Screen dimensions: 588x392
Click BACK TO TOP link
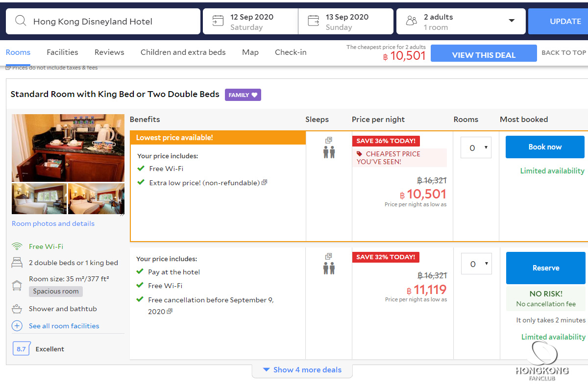[563, 53]
